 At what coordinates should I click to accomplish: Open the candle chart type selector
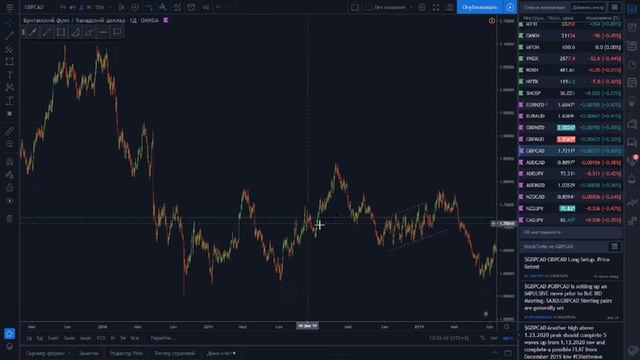pos(121,7)
